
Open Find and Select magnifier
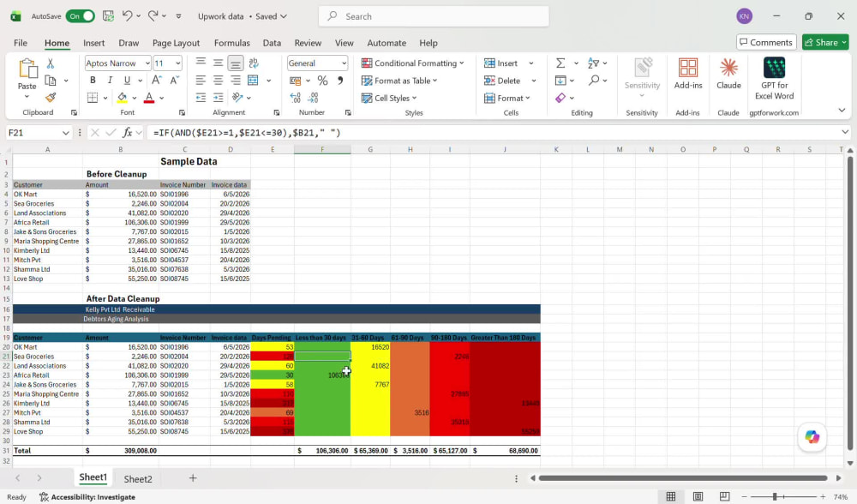(594, 81)
